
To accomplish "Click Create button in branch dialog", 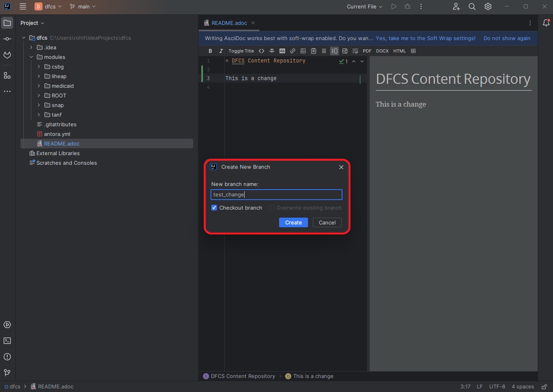I will point(294,222).
